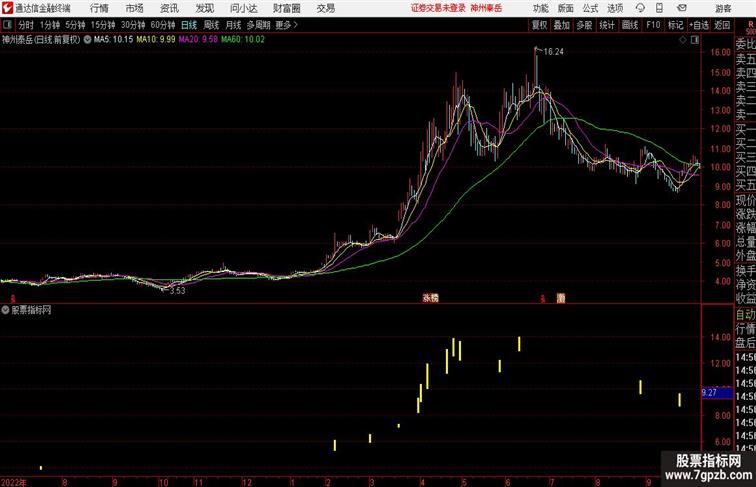
Task: Click the 返回 back button
Action: [722, 25]
